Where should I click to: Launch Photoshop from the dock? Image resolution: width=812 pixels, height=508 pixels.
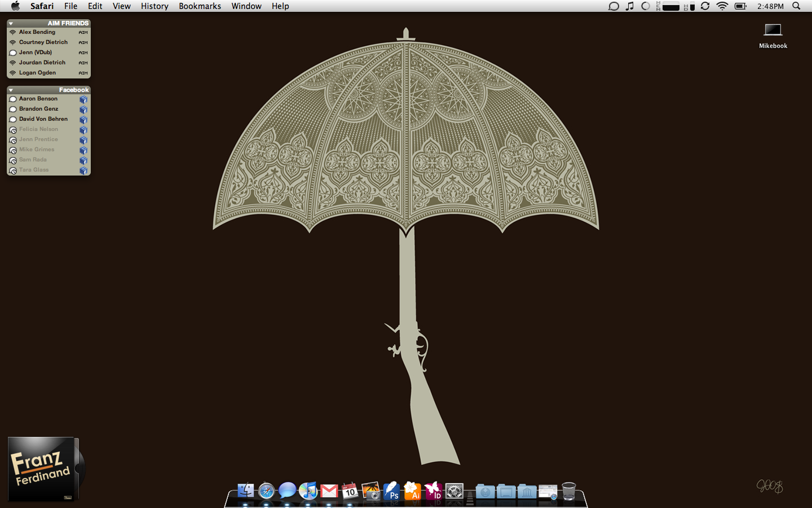(x=391, y=491)
